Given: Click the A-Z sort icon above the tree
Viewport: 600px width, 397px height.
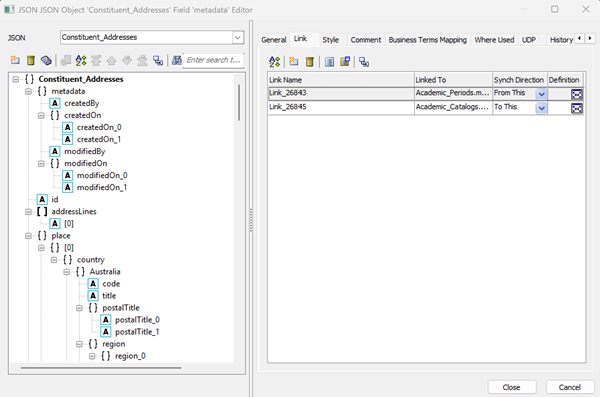Looking at the screenshot, I should pyautogui.click(x=81, y=60).
